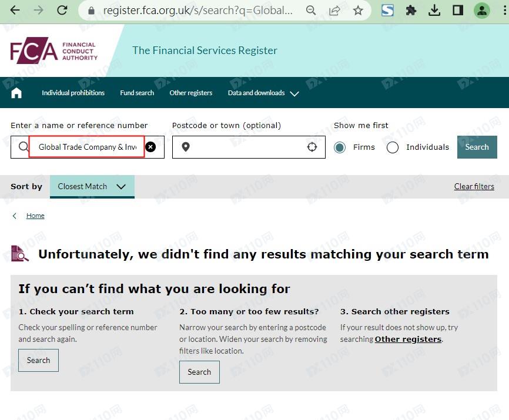Click the Other registers link in step 3

pyautogui.click(x=408, y=340)
